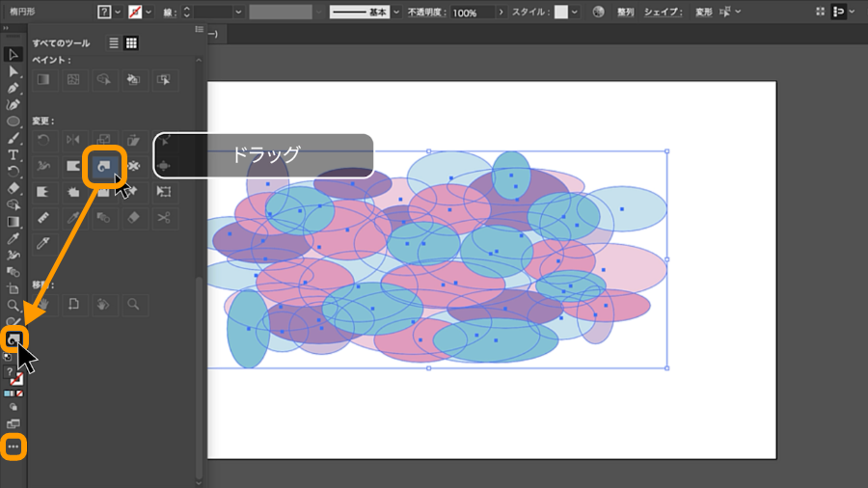
Task: Open the 変形 transform panel link
Action: click(x=704, y=12)
